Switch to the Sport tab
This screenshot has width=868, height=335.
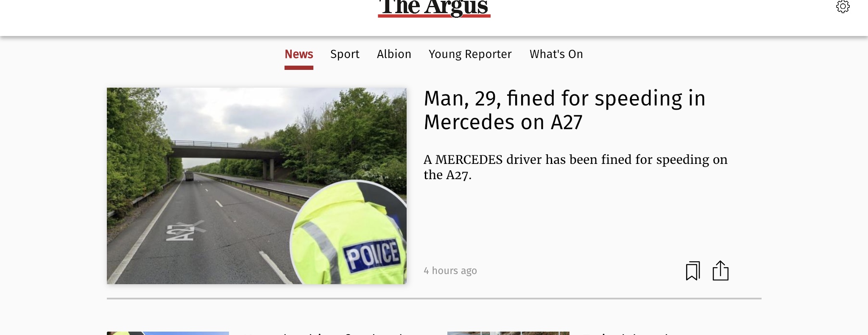point(345,54)
